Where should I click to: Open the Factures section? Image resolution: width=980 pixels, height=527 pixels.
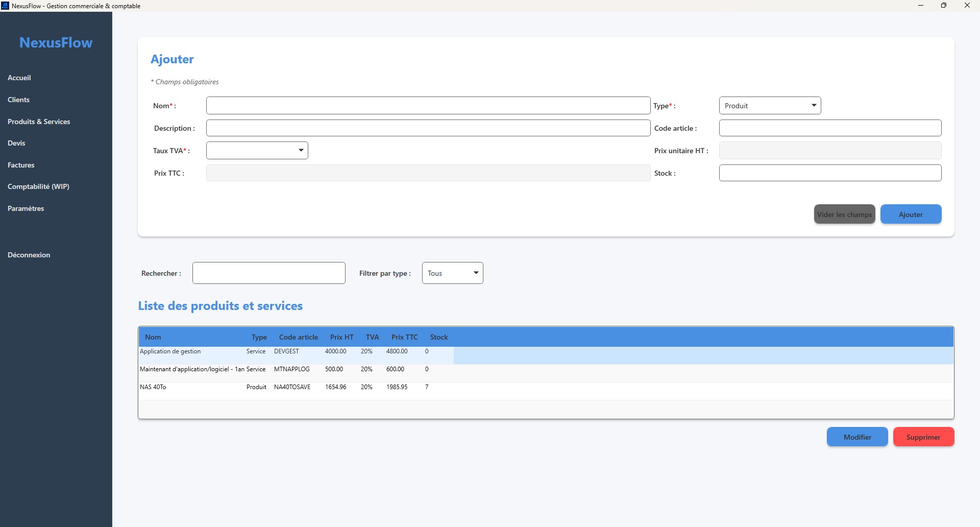point(21,165)
